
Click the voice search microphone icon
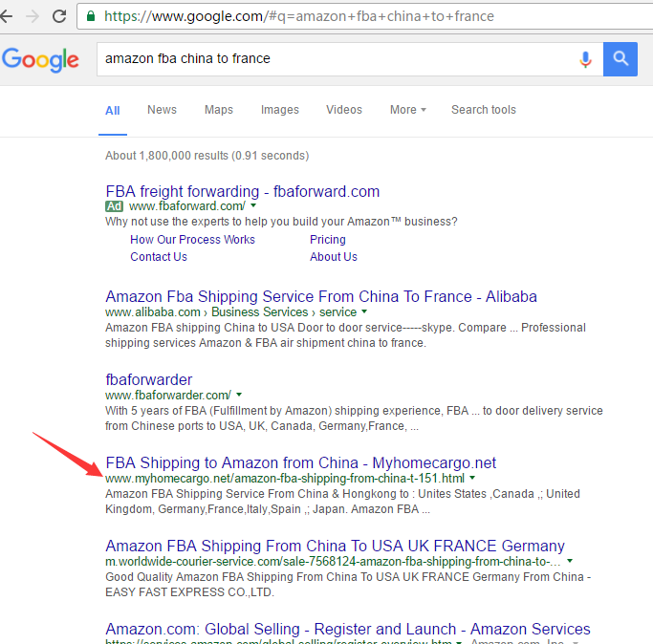(x=585, y=59)
